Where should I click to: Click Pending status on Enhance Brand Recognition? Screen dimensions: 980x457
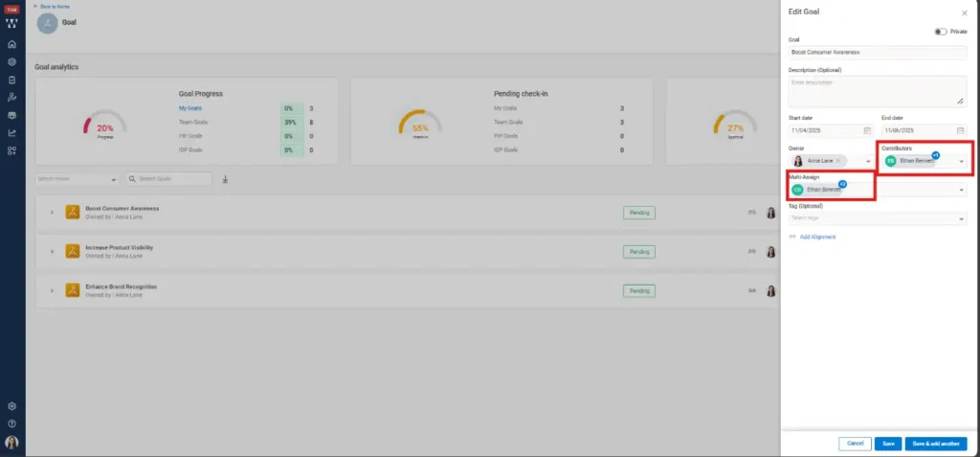click(x=638, y=291)
